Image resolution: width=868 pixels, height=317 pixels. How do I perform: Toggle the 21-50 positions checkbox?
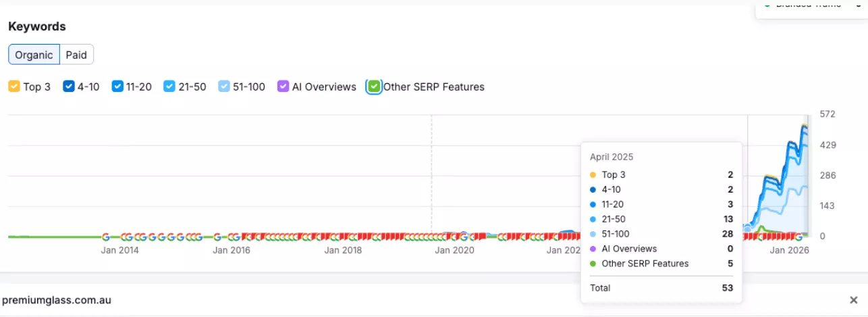[x=169, y=87]
